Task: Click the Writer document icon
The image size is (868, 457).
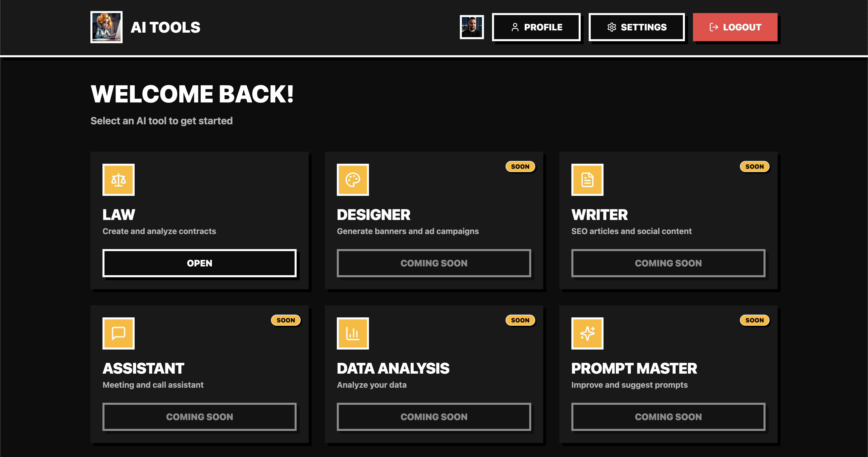Action: pyautogui.click(x=587, y=180)
